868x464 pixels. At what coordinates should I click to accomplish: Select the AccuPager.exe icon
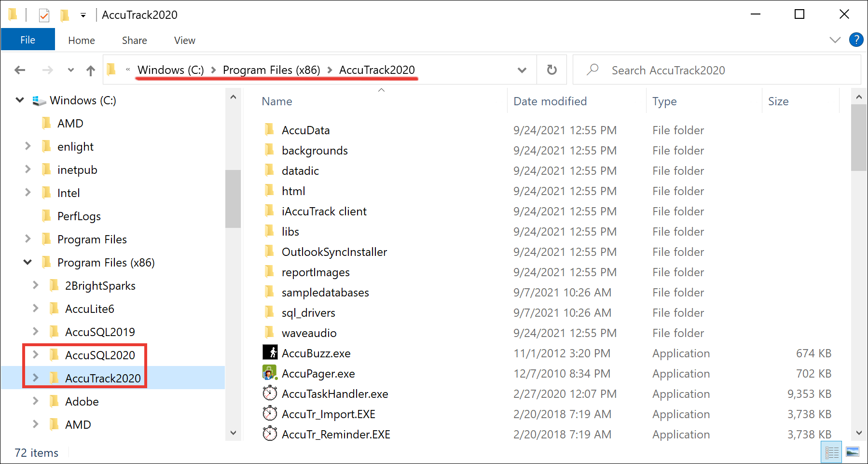(270, 373)
